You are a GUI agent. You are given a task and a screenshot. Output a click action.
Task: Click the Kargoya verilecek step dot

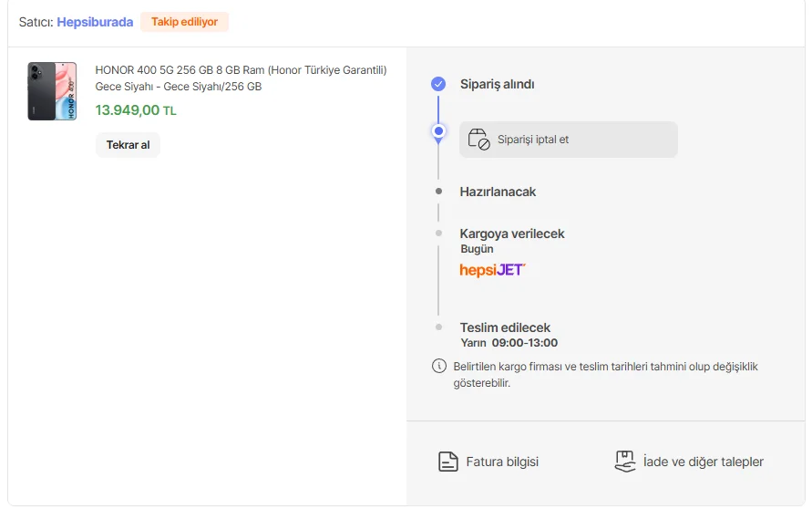[x=438, y=234]
